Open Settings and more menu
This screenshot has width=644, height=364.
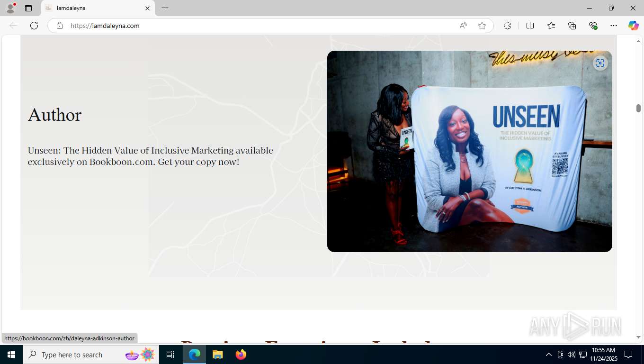[x=614, y=26]
